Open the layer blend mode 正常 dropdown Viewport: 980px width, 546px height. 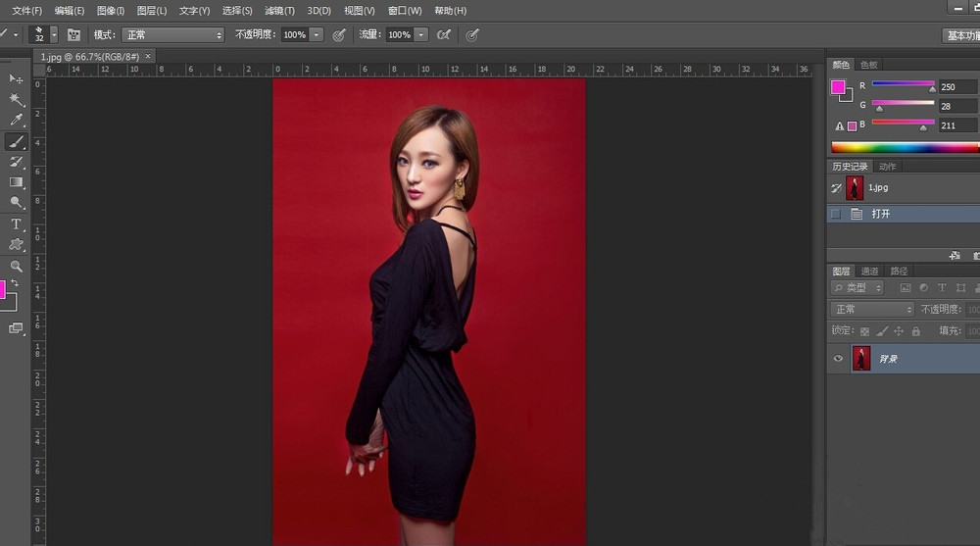872,309
